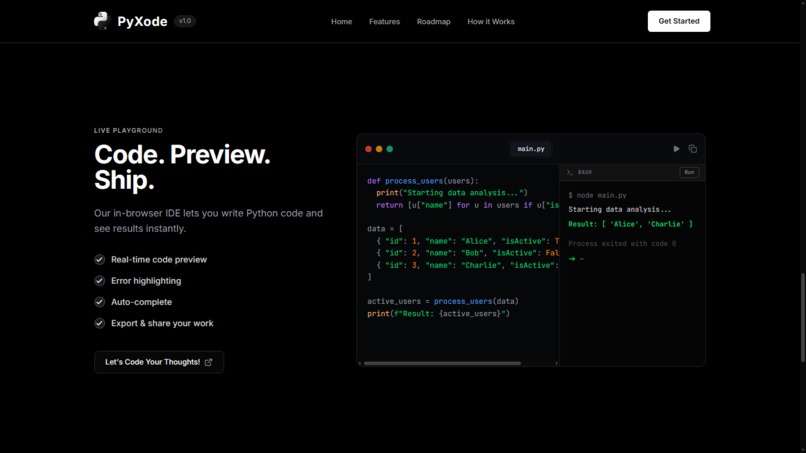Click the code line containing "Bob"

467,253
